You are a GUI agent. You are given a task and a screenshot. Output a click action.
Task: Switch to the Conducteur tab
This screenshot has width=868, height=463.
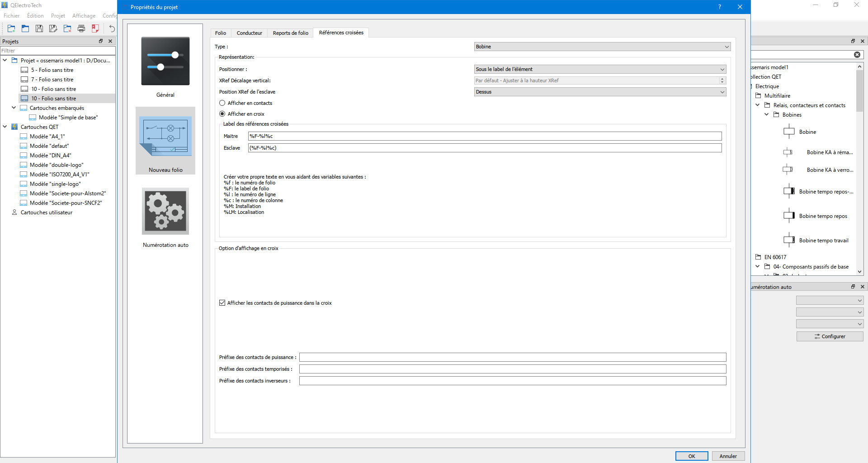(250, 33)
